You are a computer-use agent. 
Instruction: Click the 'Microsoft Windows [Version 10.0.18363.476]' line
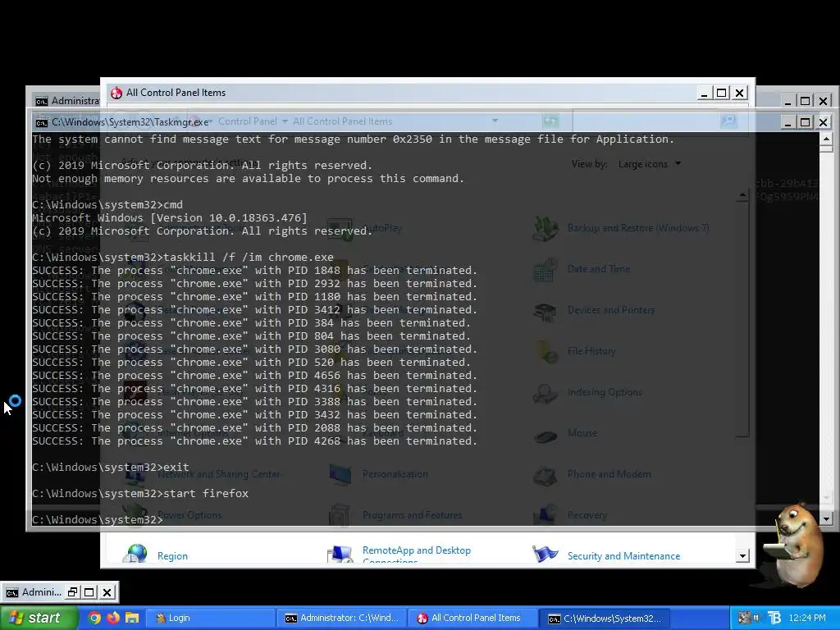[x=170, y=218]
